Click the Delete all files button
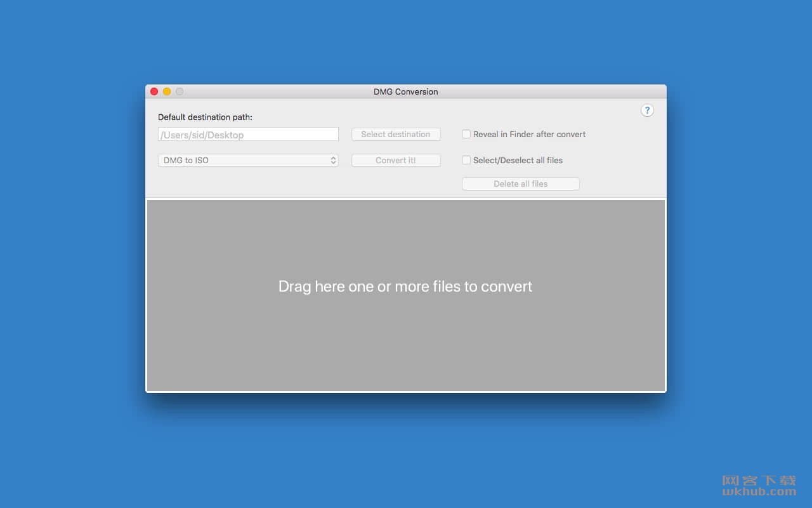The image size is (812, 508). point(521,184)
